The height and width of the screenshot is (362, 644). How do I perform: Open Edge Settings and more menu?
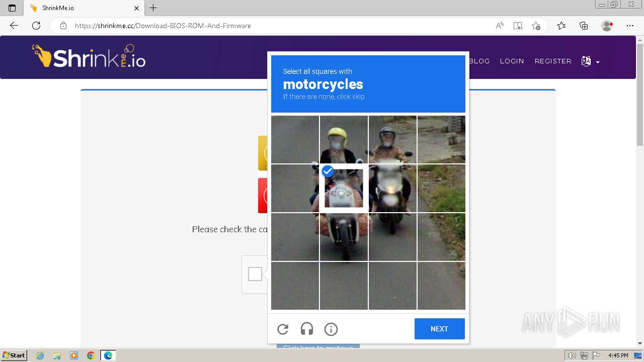630,26
